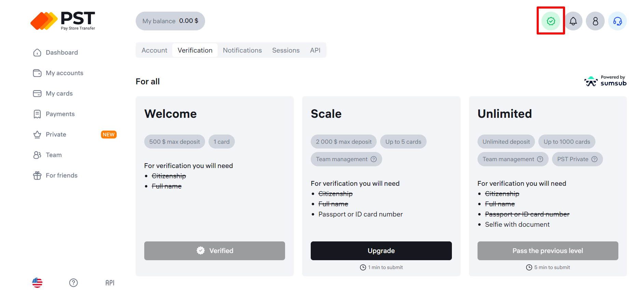Open support headset chat icon
Image resolution: width=644 pixels, height=294 pixels.
point(617,21)
